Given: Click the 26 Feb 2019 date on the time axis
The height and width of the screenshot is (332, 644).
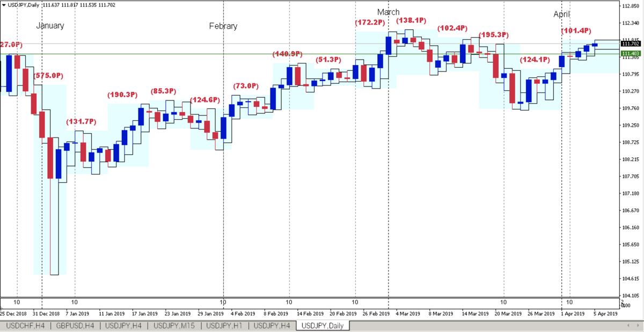Looking at the screenshot, I should click(375, 314).
